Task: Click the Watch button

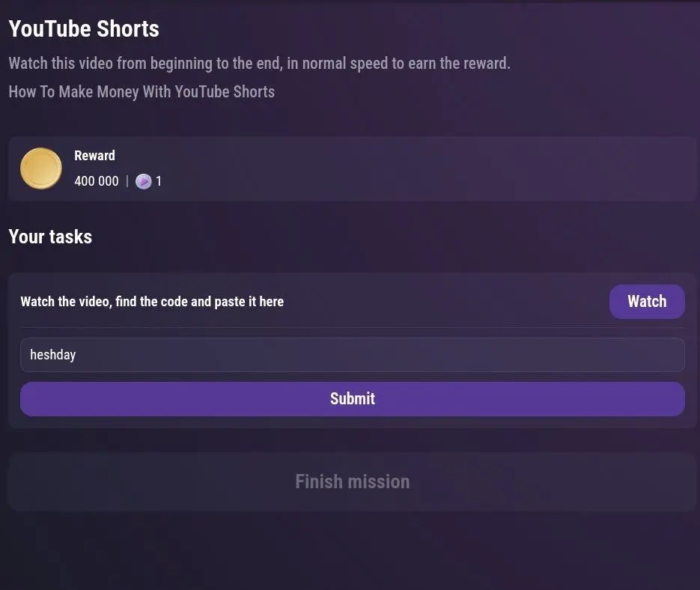Action: [647, 302]
